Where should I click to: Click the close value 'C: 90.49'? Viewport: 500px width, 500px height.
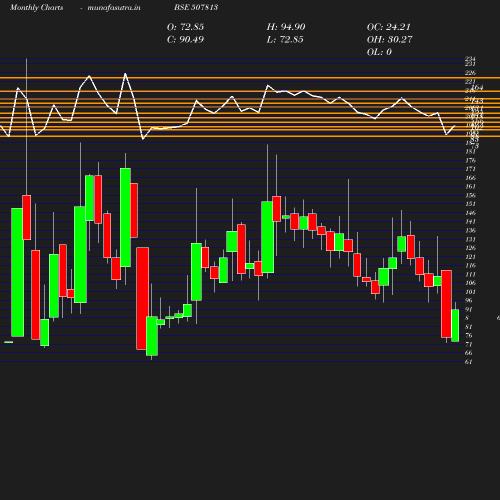coord(185,39)
